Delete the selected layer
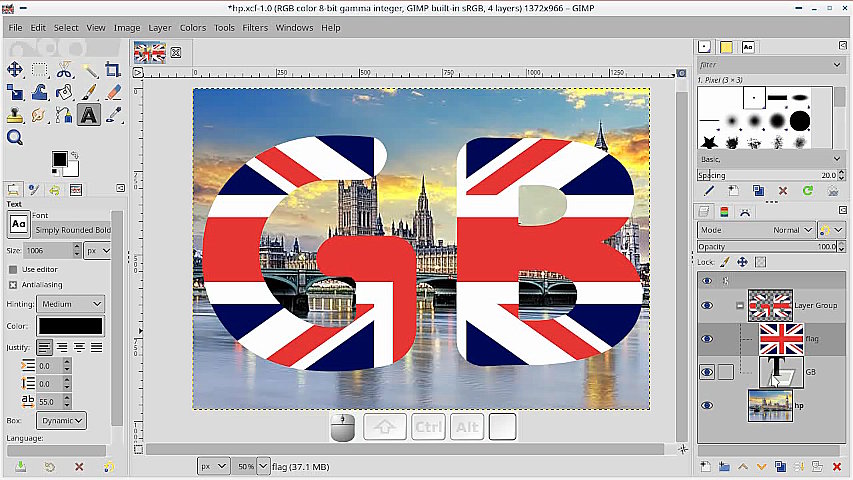 pos(837,467)
